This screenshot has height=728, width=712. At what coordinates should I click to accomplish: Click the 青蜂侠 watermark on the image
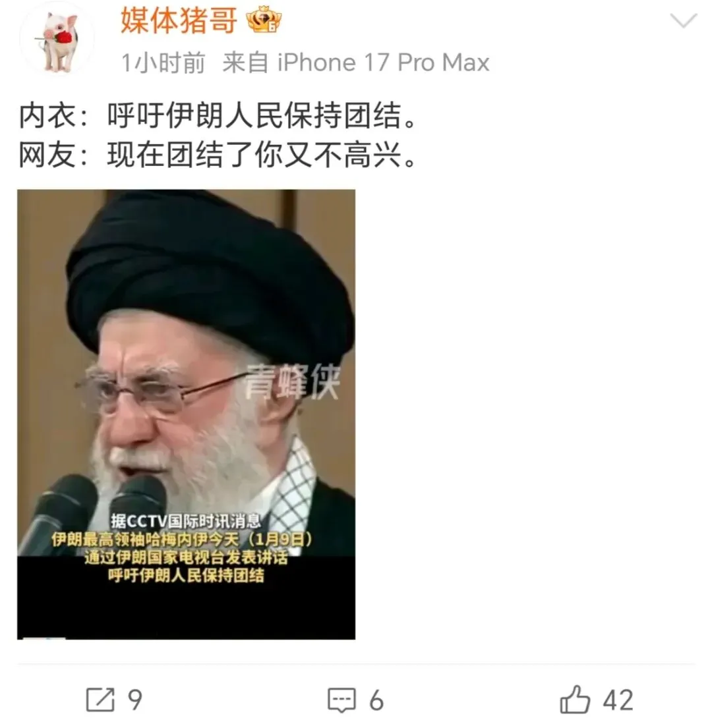[x=293, y=381]
